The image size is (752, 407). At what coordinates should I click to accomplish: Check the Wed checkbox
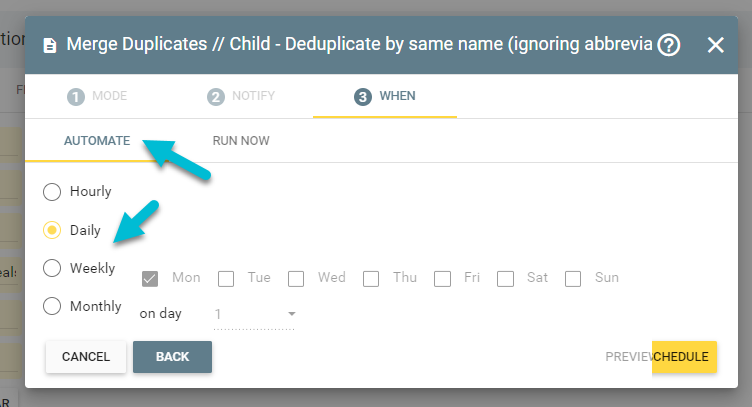tap(296, 279)
